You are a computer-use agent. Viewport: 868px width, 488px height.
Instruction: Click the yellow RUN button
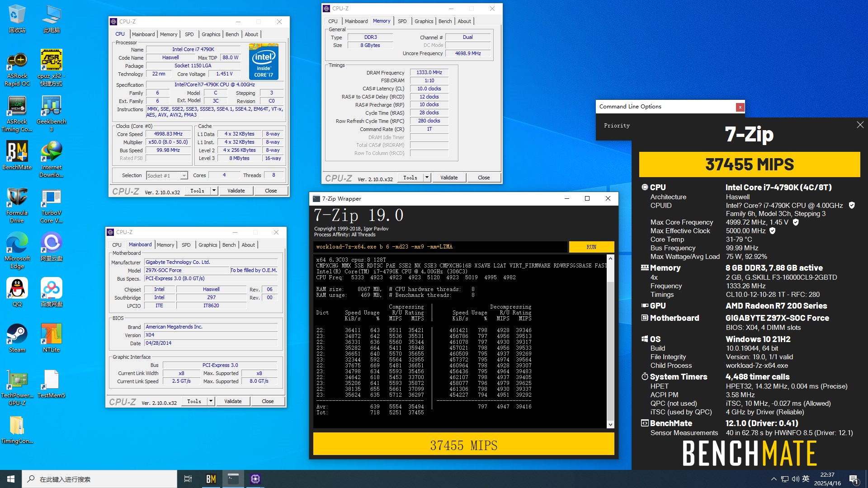591,247
